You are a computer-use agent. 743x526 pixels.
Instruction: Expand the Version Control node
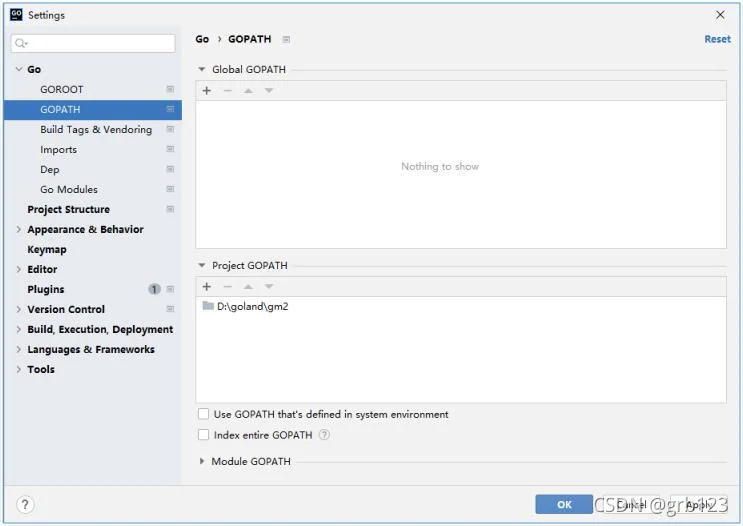[19, 309]
